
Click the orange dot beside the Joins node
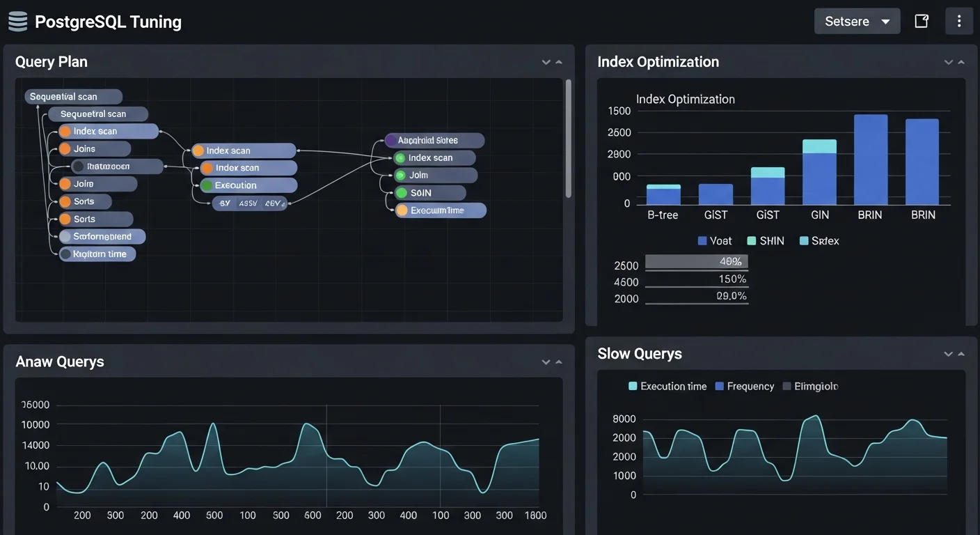(x=66, y=148)
